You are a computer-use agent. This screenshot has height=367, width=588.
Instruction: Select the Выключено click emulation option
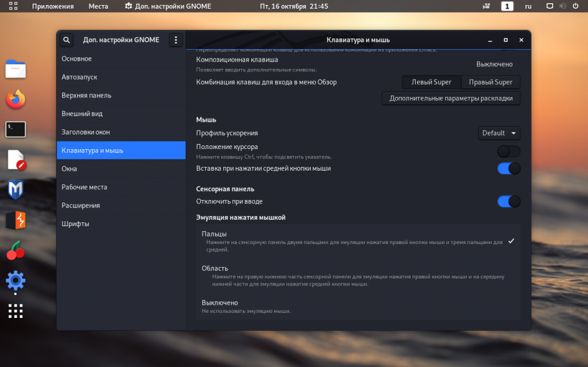358,306
